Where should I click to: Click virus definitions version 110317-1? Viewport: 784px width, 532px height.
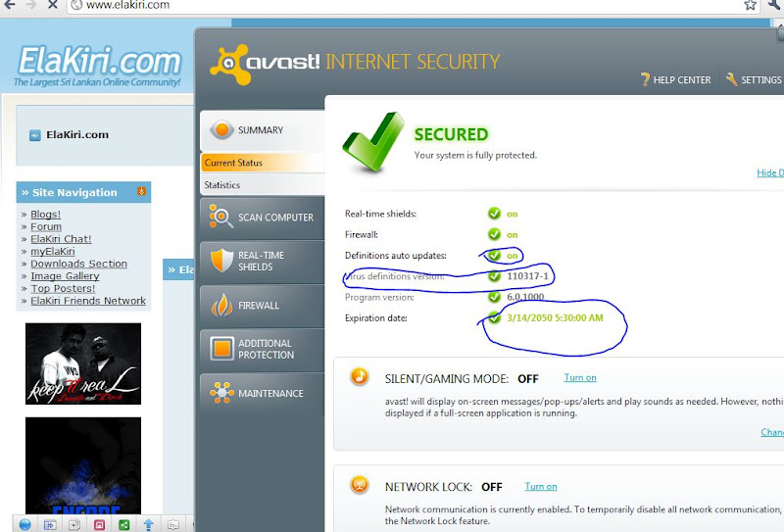527,276
